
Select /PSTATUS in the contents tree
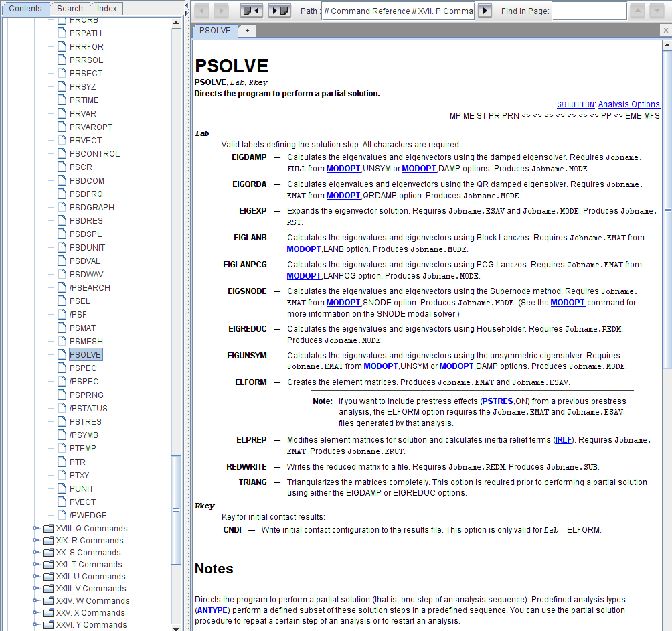coord(89,409)
